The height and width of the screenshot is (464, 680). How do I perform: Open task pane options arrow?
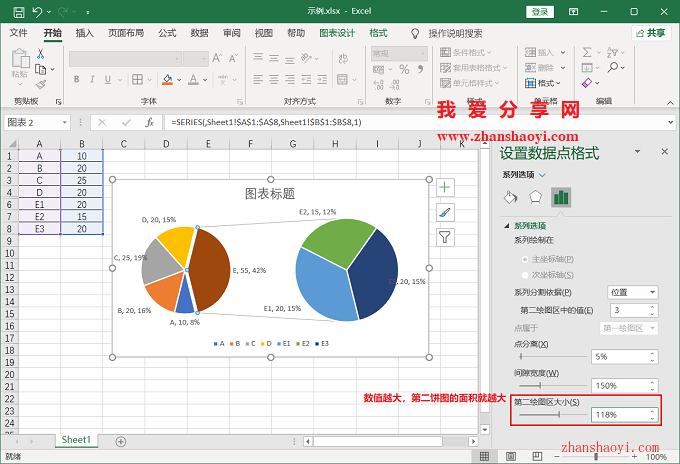(638, 151)
